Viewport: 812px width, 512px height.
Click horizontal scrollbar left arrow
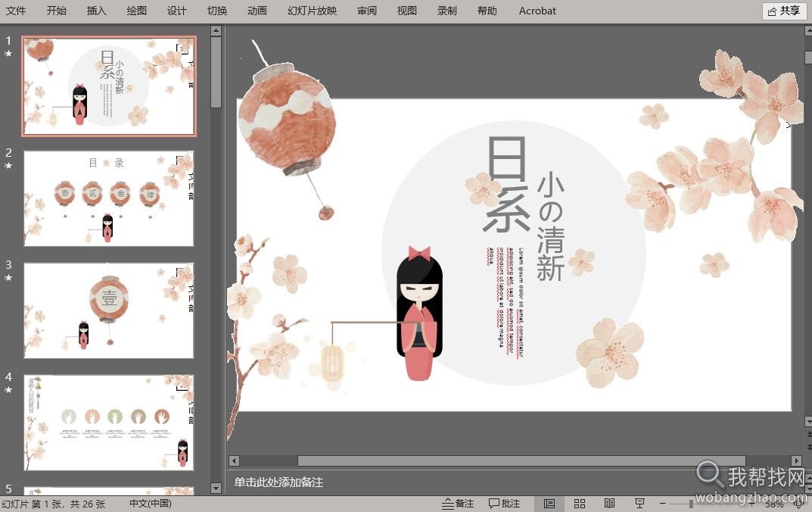pos(234,460)
